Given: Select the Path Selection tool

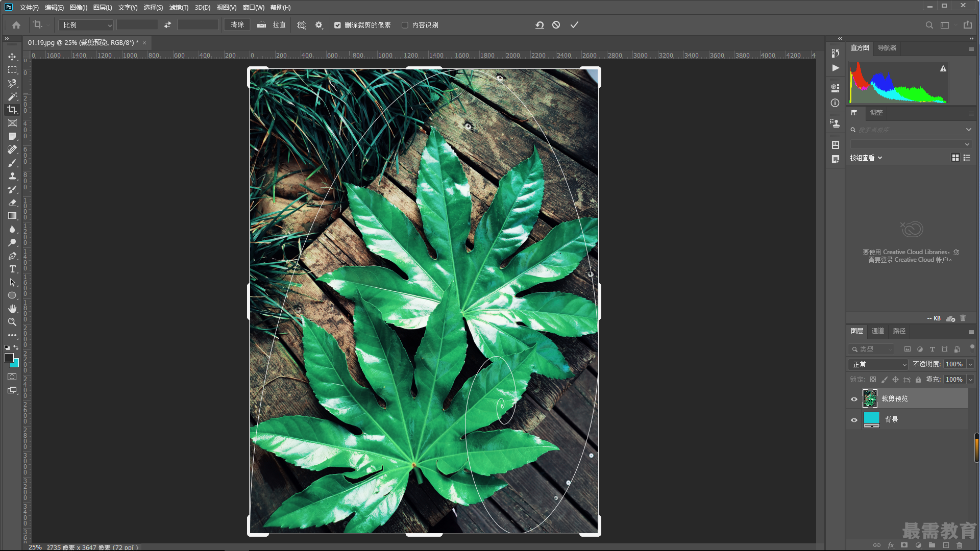Looking at the screenshot, I should 12,282.
